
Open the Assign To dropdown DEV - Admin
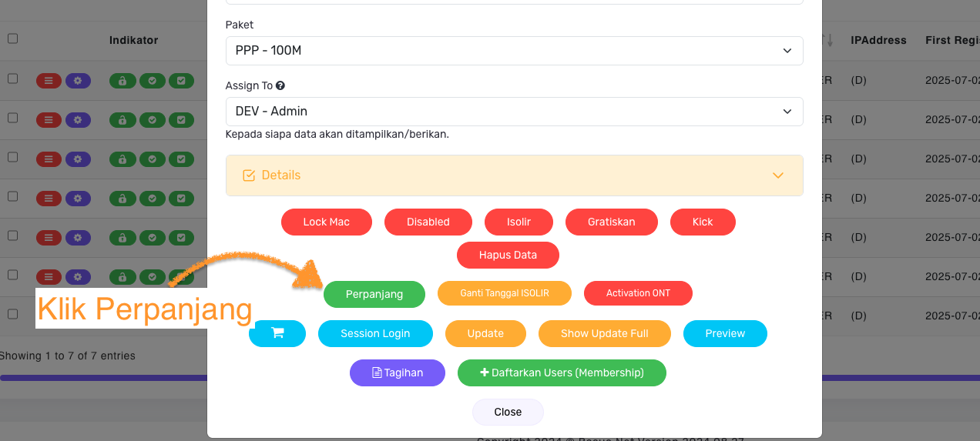(x=515, y=112)
